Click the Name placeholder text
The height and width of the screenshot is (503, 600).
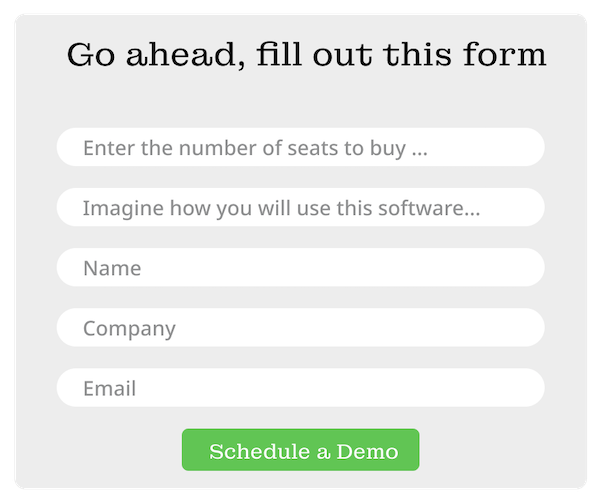point(112,268)
